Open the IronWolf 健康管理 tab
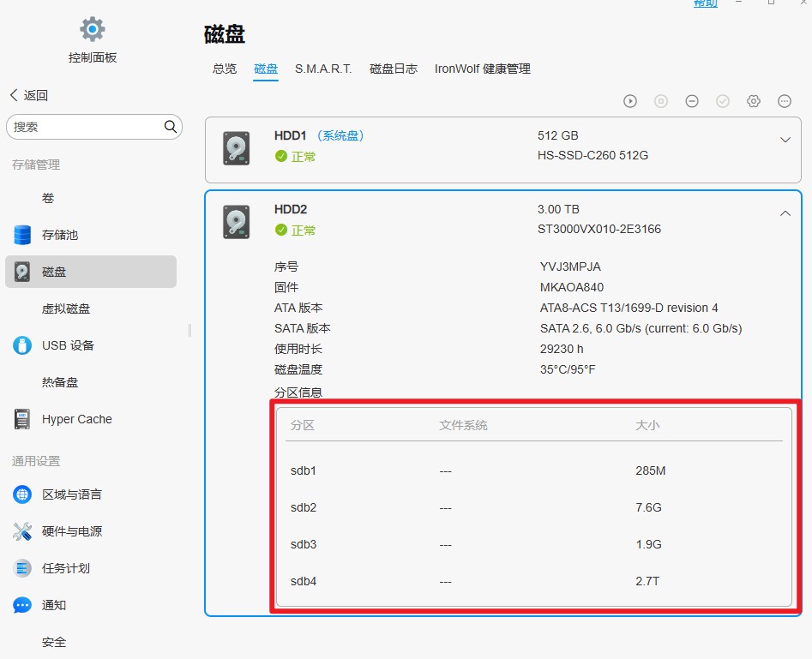812x659 pixels. pos(483,69)
